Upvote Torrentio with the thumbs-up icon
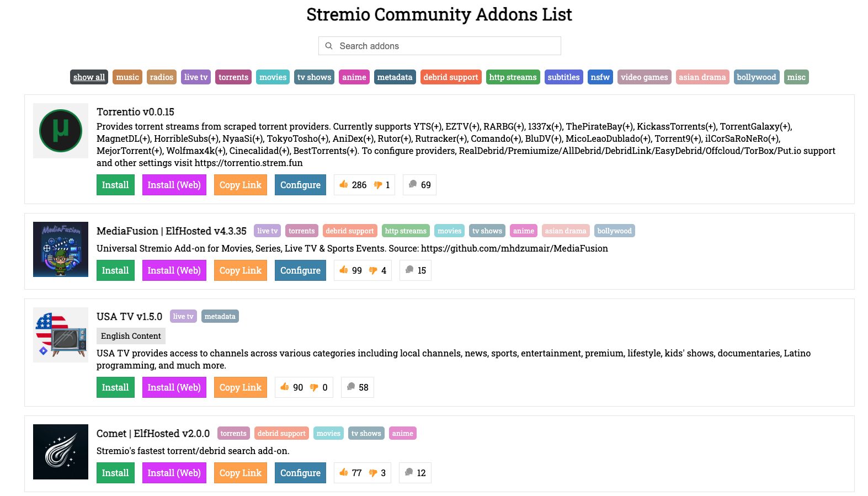Image resolution: width=868 pixels, height=496 pixels. click(344, 184)
